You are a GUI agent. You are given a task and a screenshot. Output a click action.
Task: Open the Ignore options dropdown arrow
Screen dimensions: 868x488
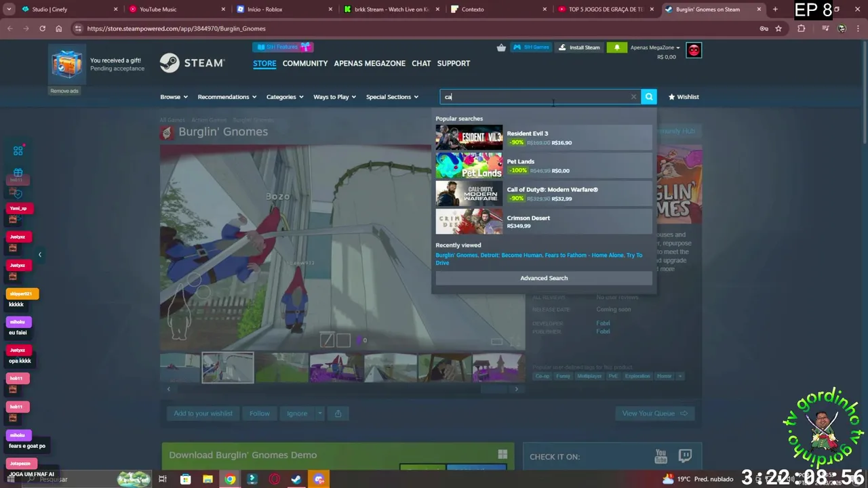pyautogui.click(x=319, y=413)
